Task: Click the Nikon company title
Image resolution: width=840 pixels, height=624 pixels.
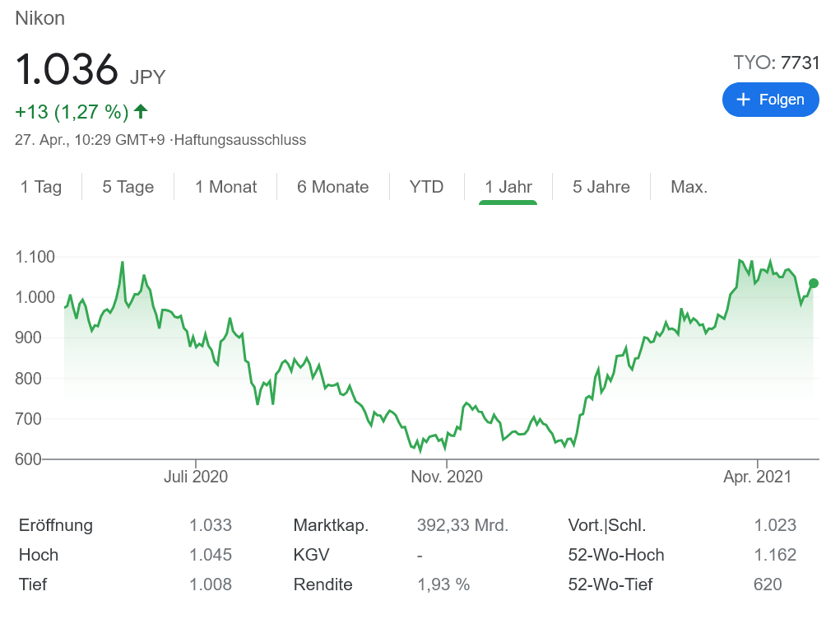Action: 39,18
